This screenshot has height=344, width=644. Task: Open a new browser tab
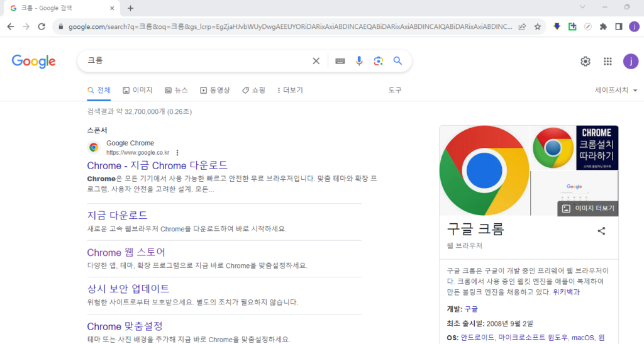pyautogui.click(x=130, y=8)
